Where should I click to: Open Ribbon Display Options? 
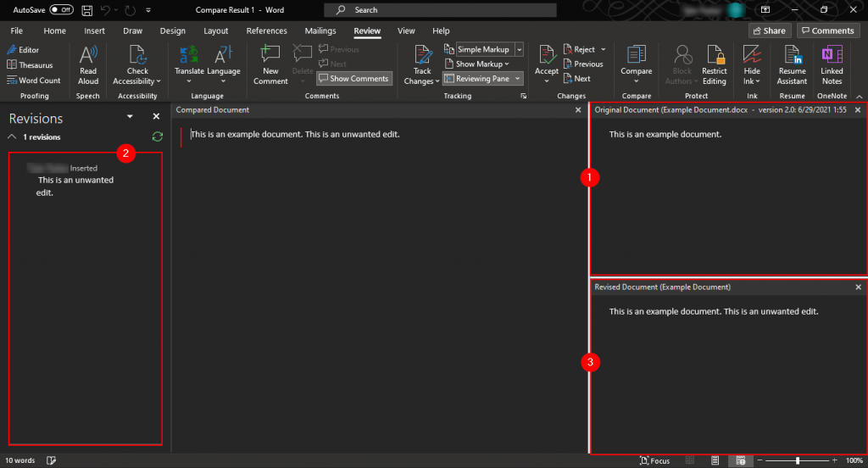[x=765, y=10]
